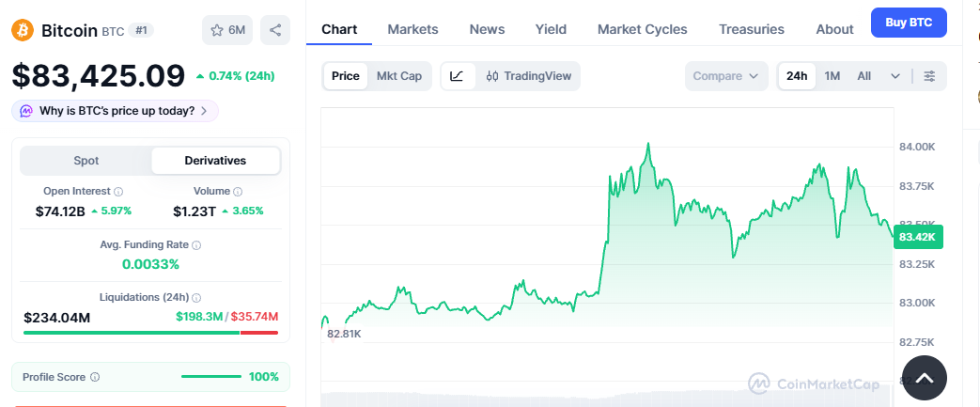Click the 84.00K axis label
Viewport: 980px width, 407px height.
(x=917, y=148)
